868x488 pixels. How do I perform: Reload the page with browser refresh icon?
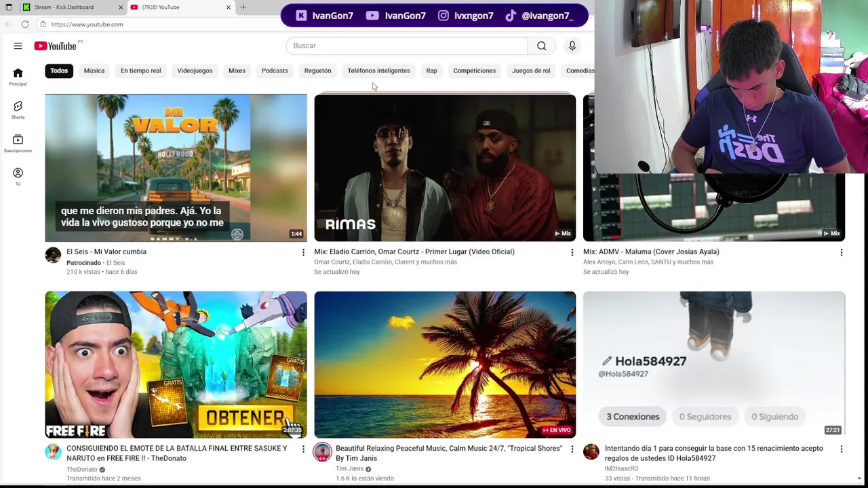coord(25,24)
